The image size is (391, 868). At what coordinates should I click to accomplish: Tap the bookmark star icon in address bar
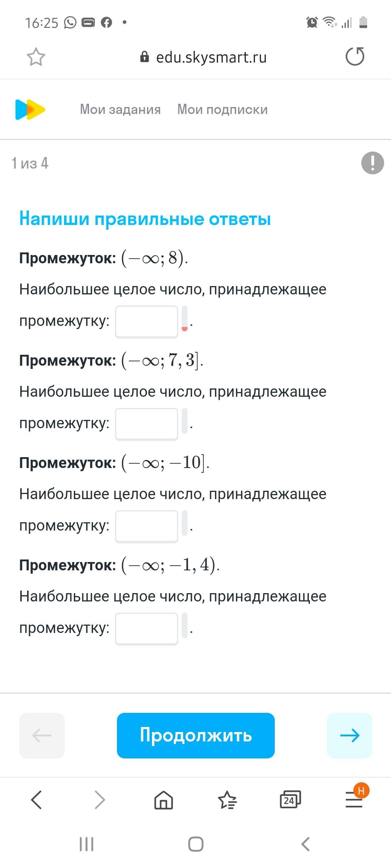pos(36,57)
